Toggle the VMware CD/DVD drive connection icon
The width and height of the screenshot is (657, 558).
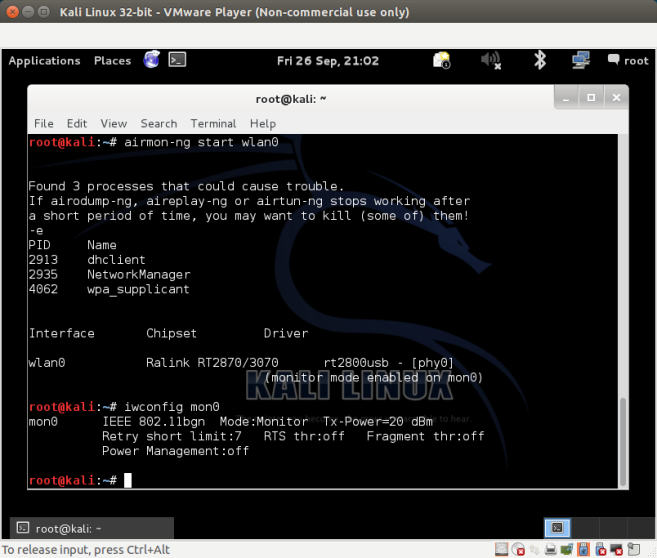pos(518,549)
